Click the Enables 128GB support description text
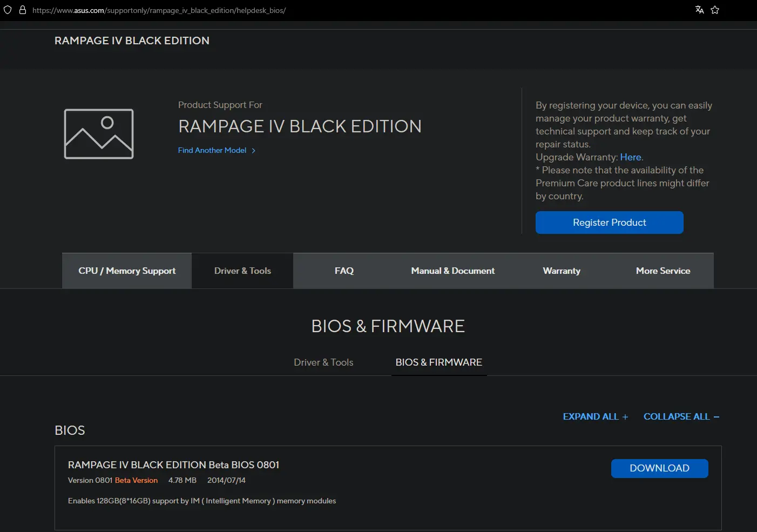The width and height of the screenshot is (757, 532). [202, 501]
